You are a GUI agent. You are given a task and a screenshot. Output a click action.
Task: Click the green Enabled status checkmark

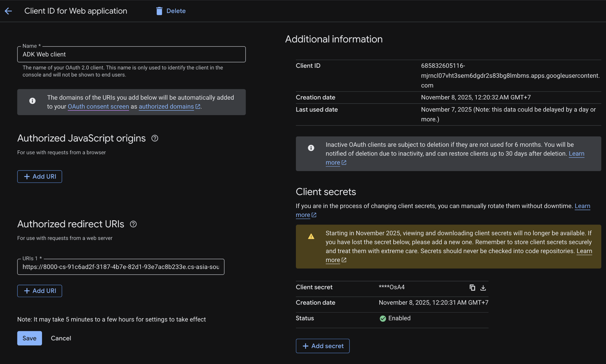point(383,318)
